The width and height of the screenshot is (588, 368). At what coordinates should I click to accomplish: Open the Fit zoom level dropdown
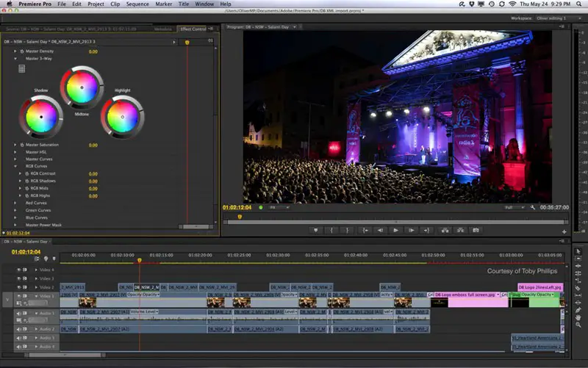coord(279,207)
